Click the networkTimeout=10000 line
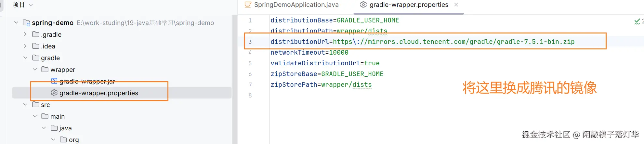 coord(309,52)
